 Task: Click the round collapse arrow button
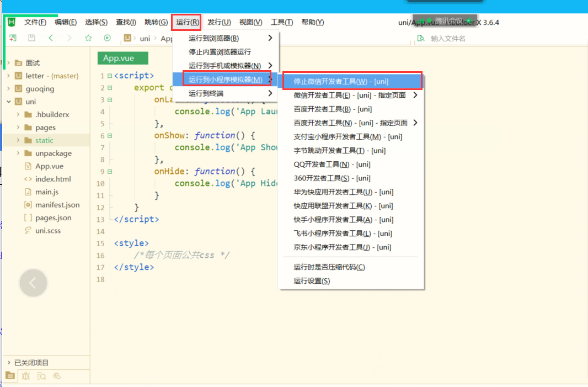point(33,283)
